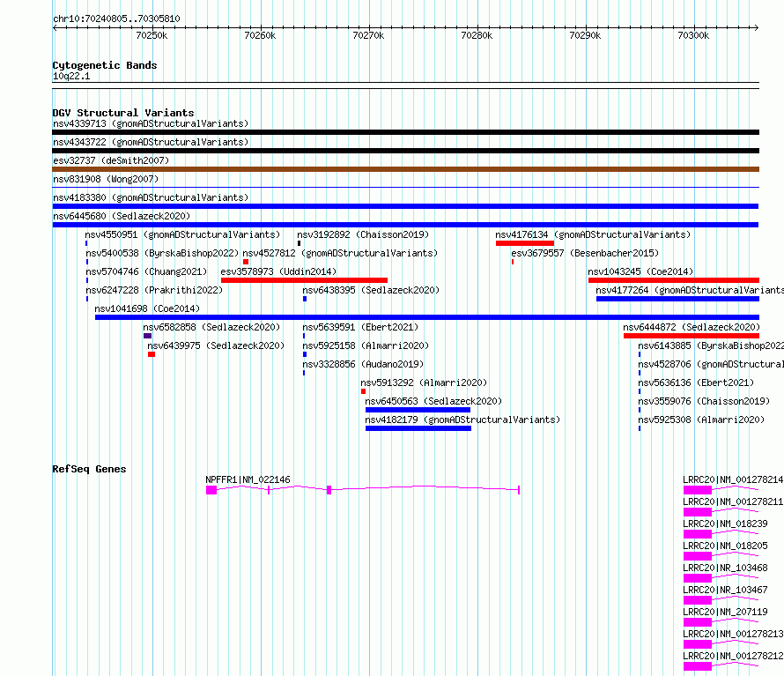784x676 pixels.
Task: Click nsv6247228 (Prakrithi2022) label
Action: (x=154, y=290)
